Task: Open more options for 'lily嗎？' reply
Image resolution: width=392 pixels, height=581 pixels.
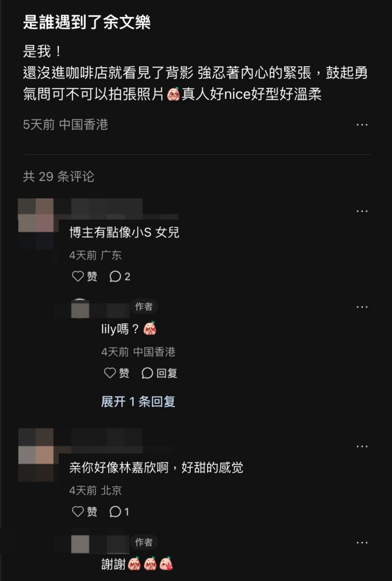Action: coord(362,307)
